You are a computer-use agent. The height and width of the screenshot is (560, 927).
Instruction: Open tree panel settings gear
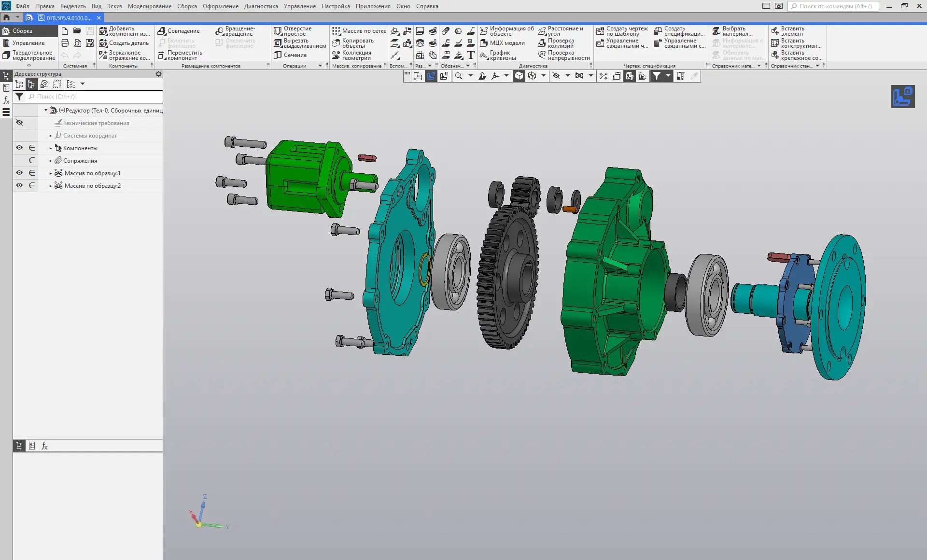(x=158, y=74)
